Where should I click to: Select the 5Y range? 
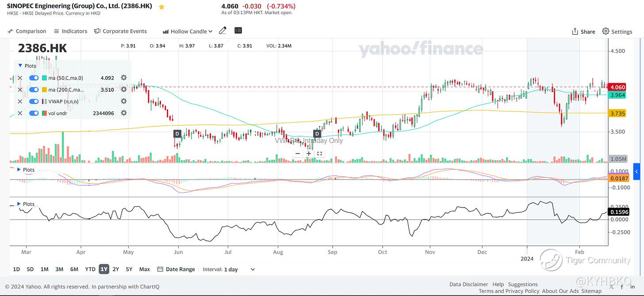tap(129, 269)
